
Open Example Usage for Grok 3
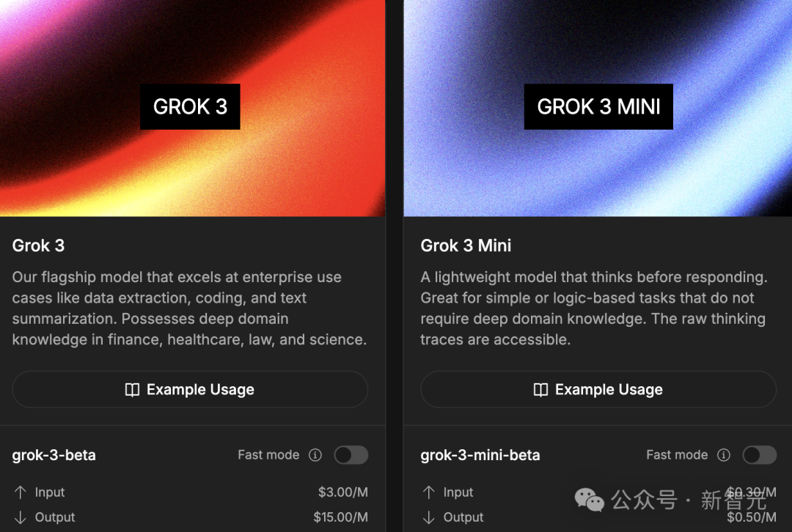[x=190, y=389]
